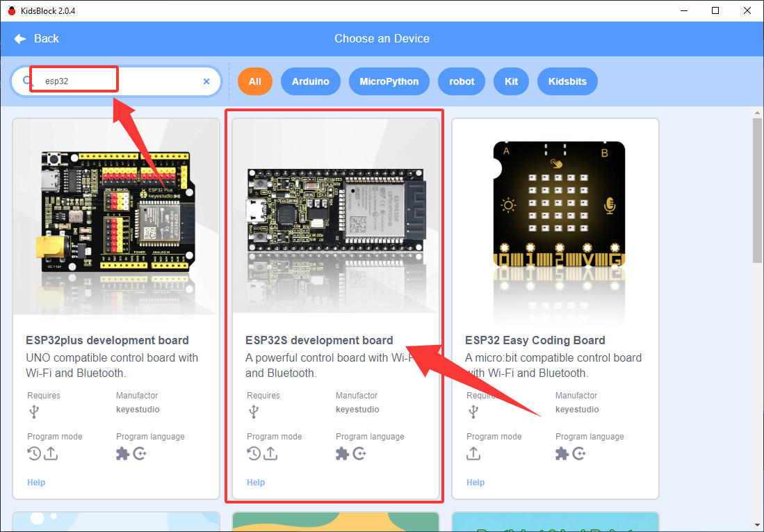Click blocks puzzle icon on ESP32 Easy Coding card
The width and height of the screenshot is (764, 532).
click(x=562, y=453)
